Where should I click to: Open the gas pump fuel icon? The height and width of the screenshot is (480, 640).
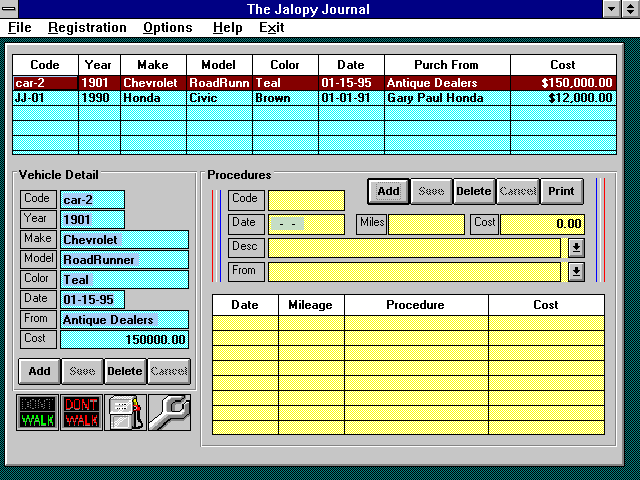pyautogui.click(x=125, y=412)
